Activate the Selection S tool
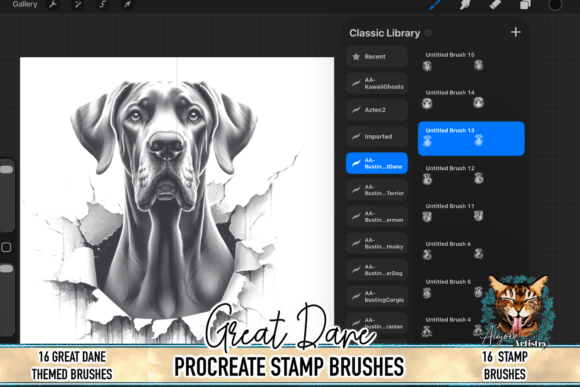The width and height of the screenshot is (580, 387). tap(102, 4)
